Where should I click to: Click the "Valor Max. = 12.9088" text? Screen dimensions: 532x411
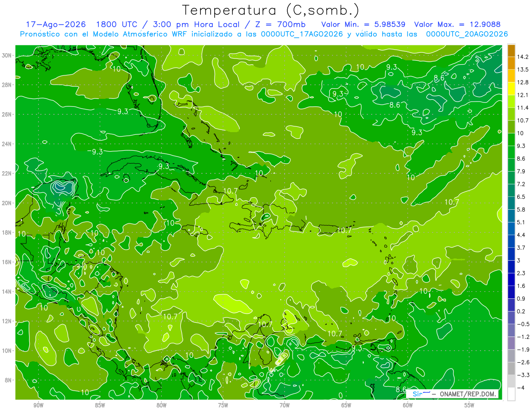tap(458, 24)
